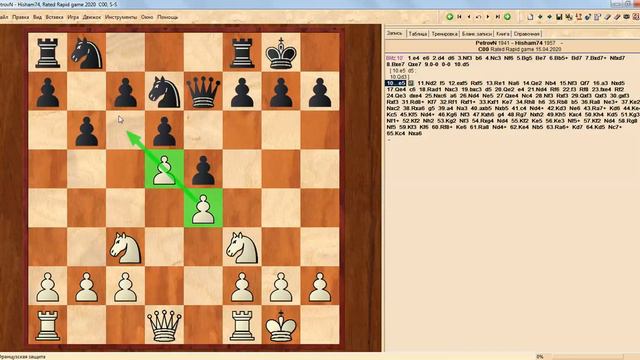Open the Движок menu
The height and width of the screenshot is (360, 640).
91,17
